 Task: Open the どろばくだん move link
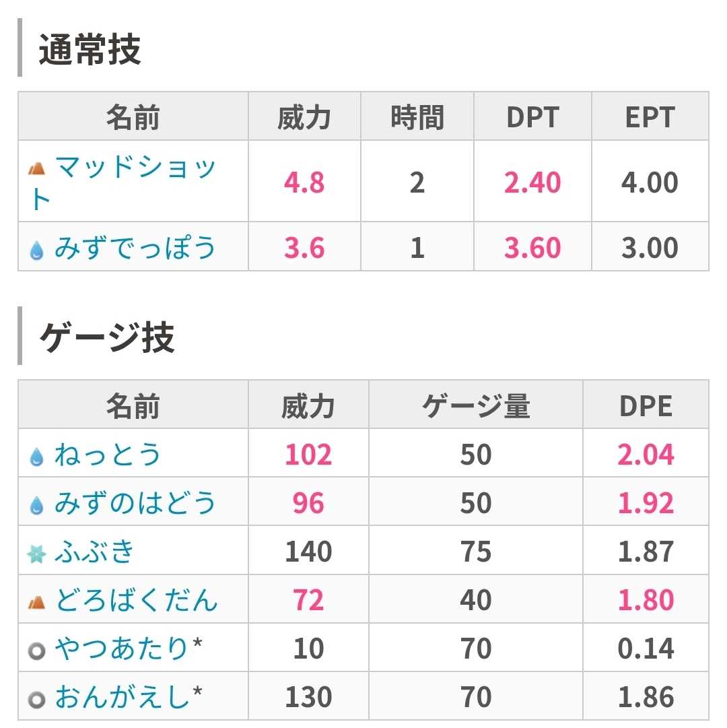point(137,600)
